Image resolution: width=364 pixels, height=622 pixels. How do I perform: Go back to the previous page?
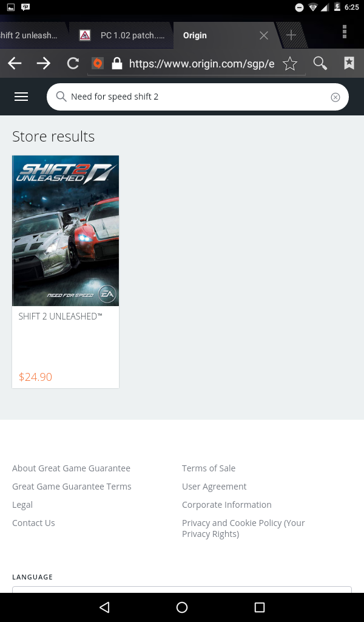click(x=15, y=63)
